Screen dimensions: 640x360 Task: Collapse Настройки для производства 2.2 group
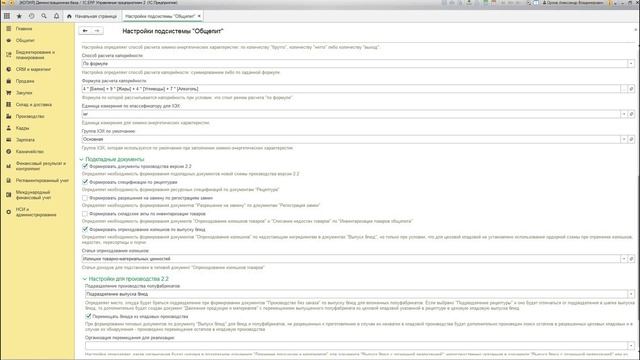coord(84,279)
